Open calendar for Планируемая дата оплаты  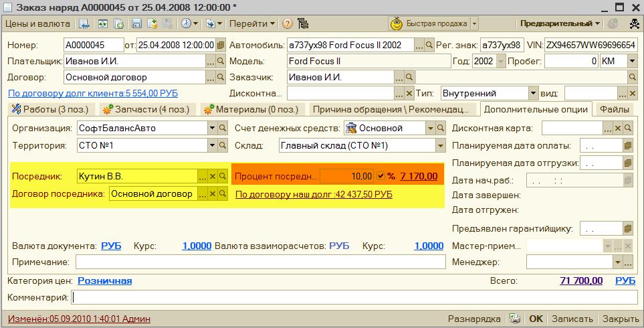(627, 145)
